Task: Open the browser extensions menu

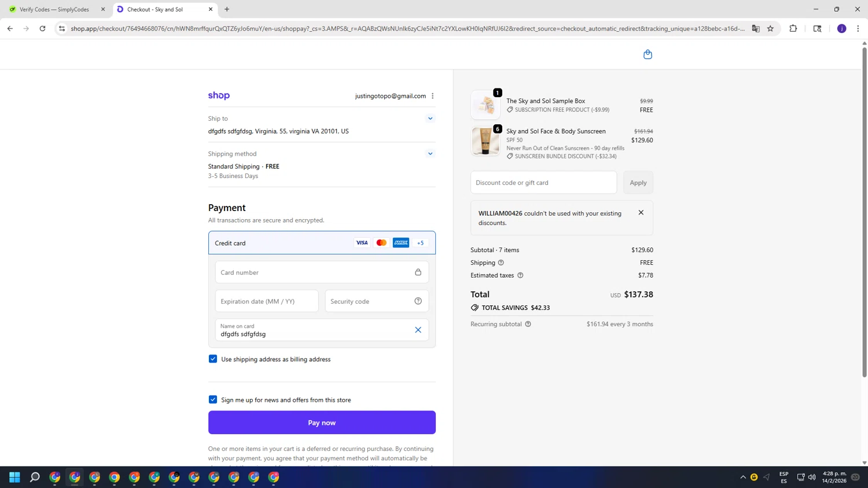Action: click(x=793, y=28)
